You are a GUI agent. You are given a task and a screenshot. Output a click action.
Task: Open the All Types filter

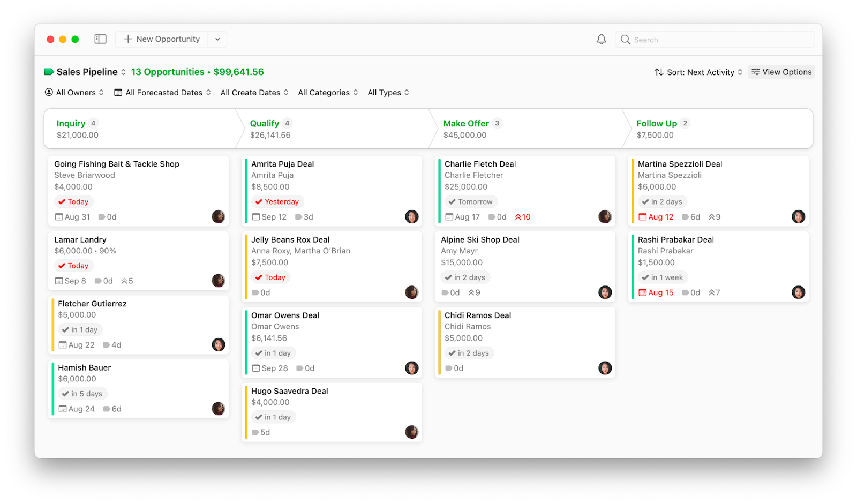click(x=388, y=93)
